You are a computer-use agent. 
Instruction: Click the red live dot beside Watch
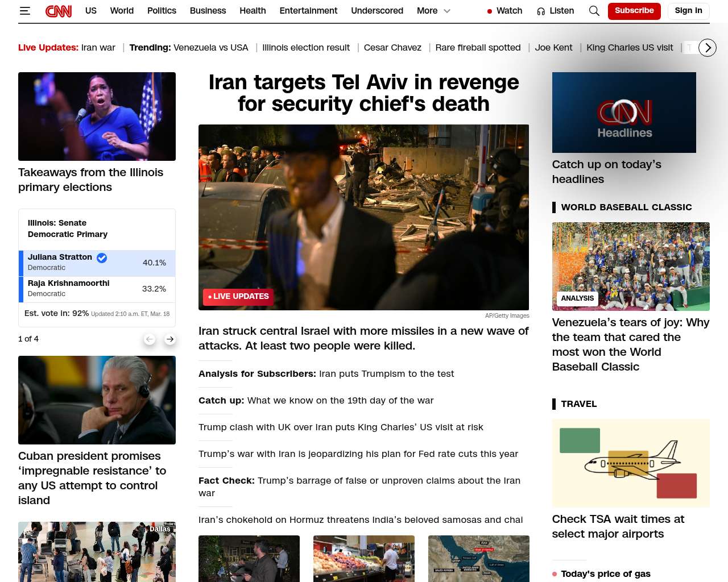coord(489,11)
